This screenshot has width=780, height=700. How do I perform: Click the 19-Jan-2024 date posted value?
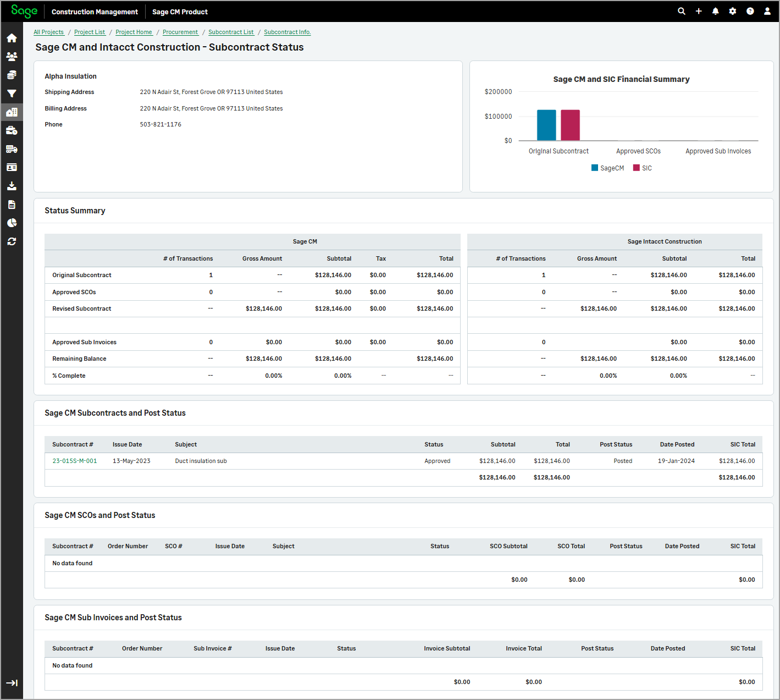click(x=676, y=461)
